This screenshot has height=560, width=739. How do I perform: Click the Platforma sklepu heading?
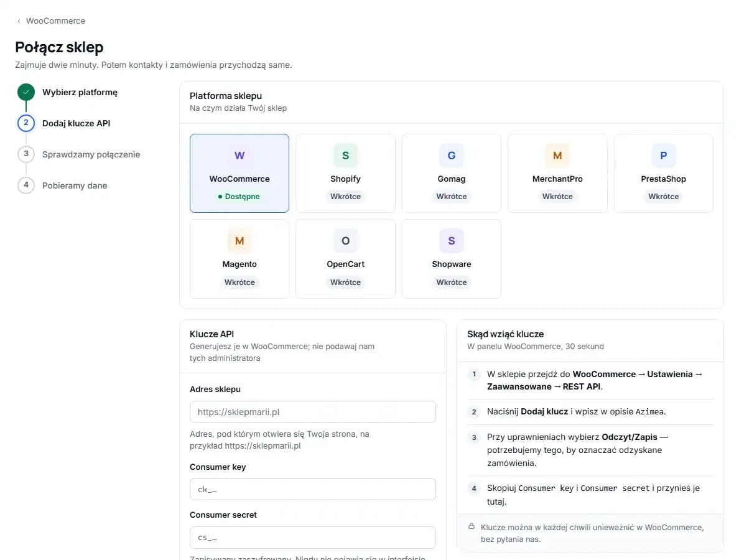pyautogui.click(x=226, y=96)
